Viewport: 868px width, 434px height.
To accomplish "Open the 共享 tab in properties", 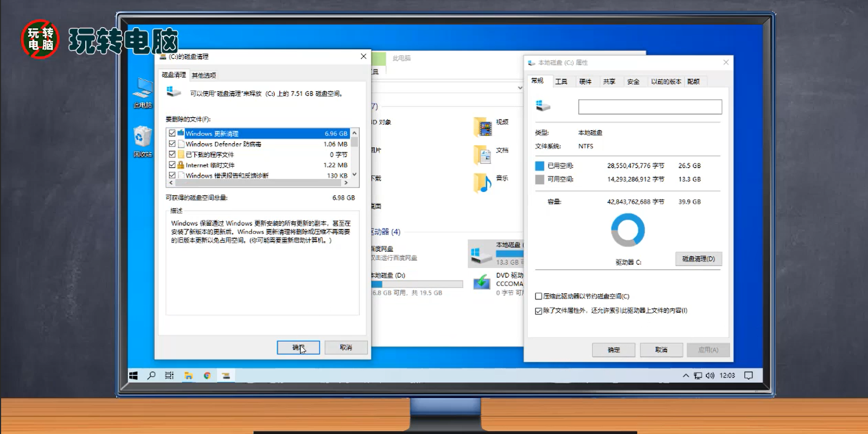I will 609,81.
